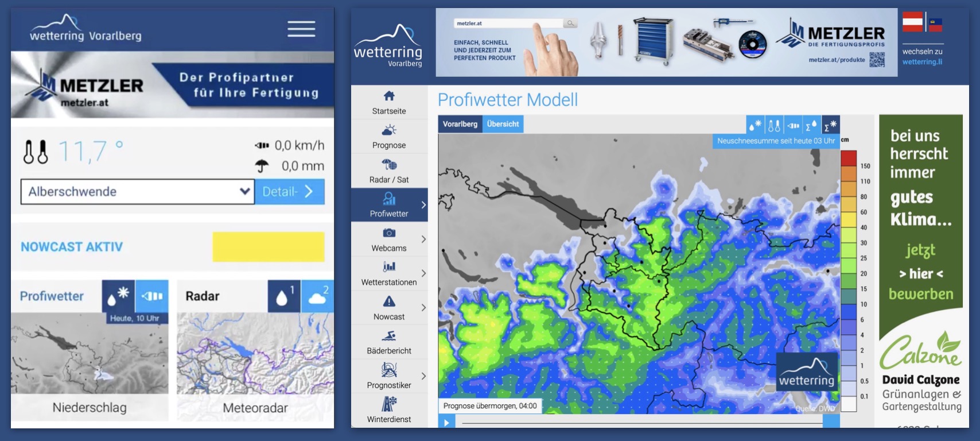The width and height of the screenshot is (980, 441).
Task: Click the Profiwetter card title in mobile view
Action: coord(52,296)
